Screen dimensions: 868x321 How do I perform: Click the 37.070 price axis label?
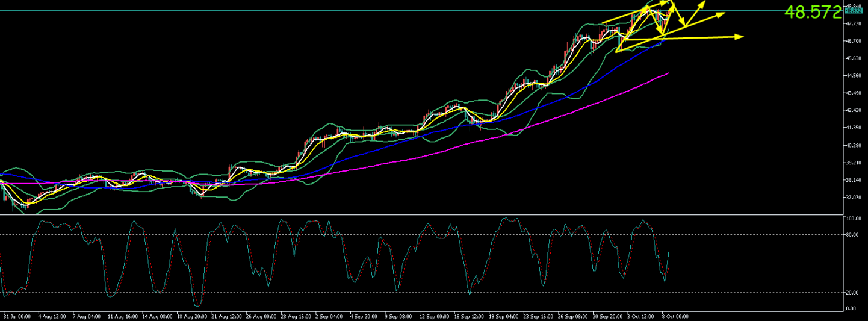854,198
